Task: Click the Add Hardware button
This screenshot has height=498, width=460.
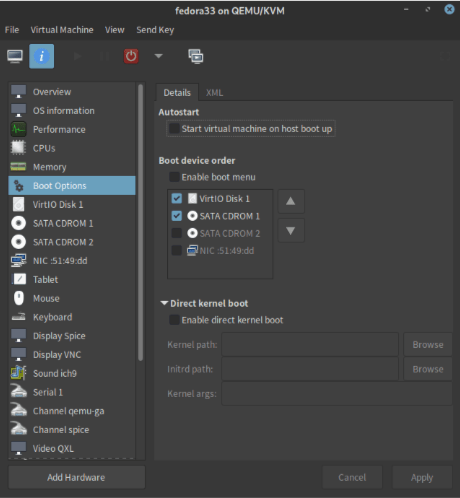Action: click(x=76, y=477)
